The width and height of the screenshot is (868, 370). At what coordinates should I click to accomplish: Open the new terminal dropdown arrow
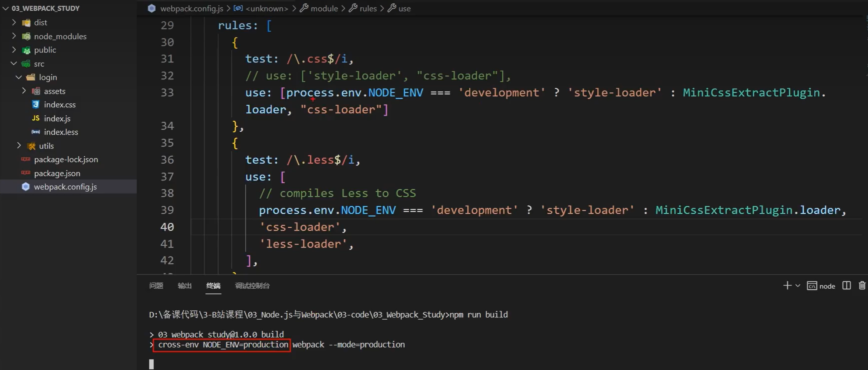[x=798, y=286]
